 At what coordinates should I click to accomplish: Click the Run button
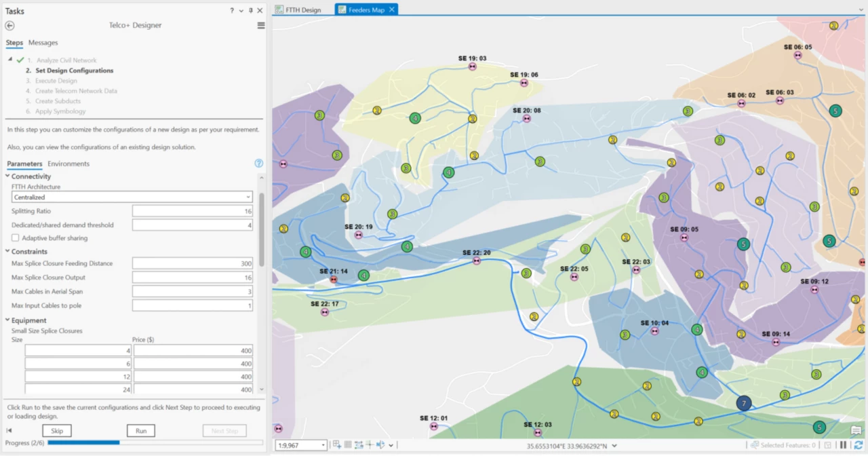141,431
